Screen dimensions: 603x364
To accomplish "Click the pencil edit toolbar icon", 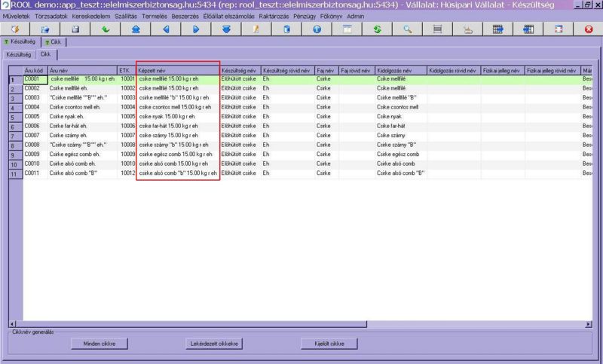I will (256, 29).
